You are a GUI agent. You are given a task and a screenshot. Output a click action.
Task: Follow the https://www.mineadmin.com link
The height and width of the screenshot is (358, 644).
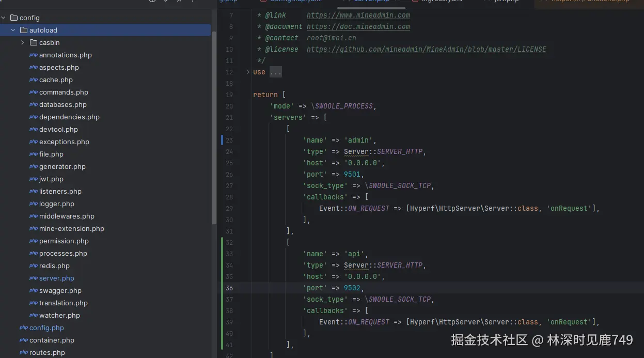click(x=358, y=15)
